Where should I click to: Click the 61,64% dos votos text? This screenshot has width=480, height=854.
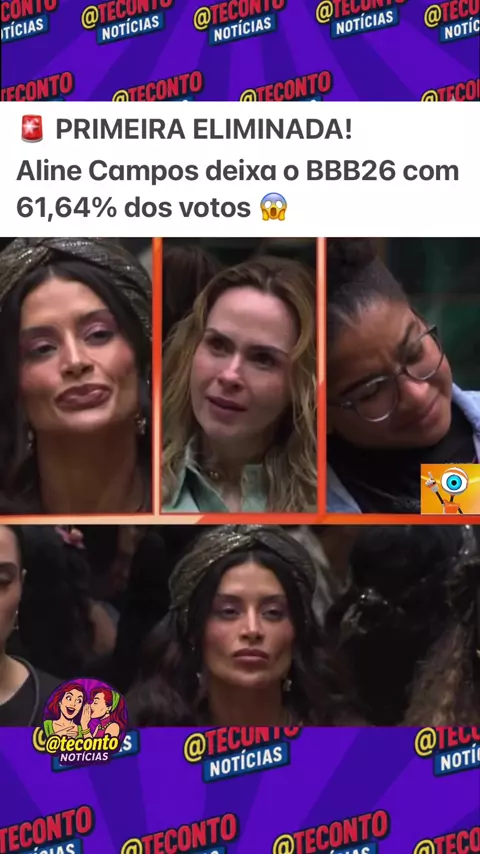pyautogui.click(x=133, y=208)
